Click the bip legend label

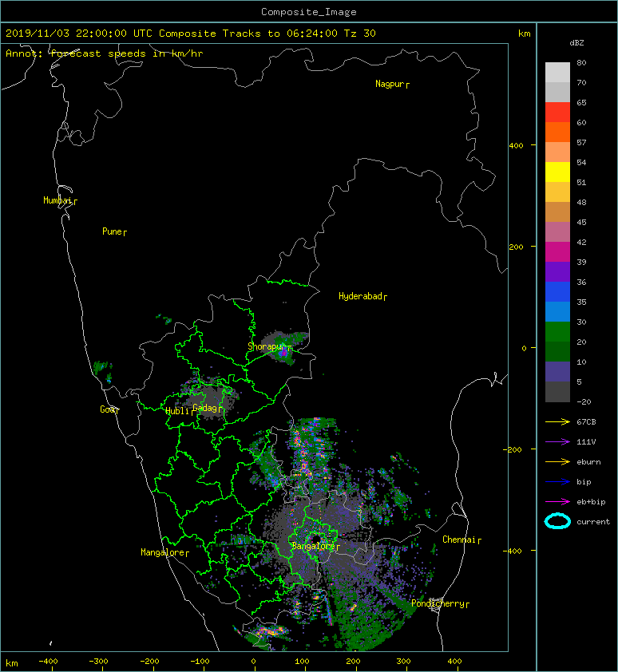click(x=584, y=482)
